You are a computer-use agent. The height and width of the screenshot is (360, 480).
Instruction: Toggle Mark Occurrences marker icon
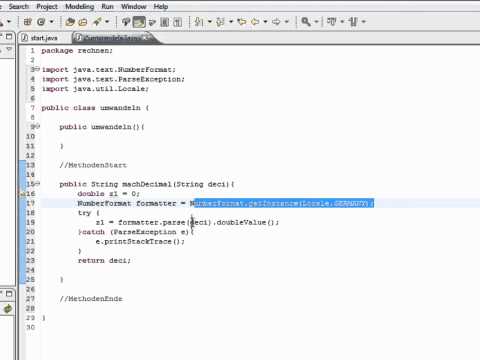(x=126, y=22)
